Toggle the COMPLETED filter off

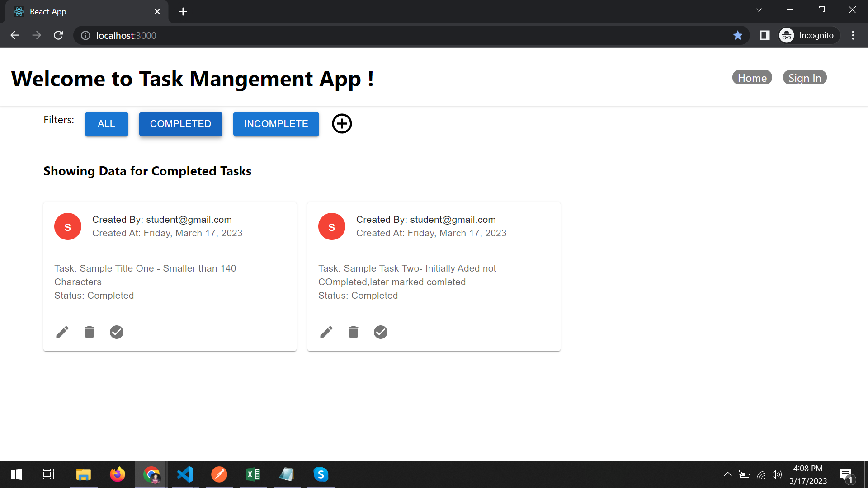(180, 124)
